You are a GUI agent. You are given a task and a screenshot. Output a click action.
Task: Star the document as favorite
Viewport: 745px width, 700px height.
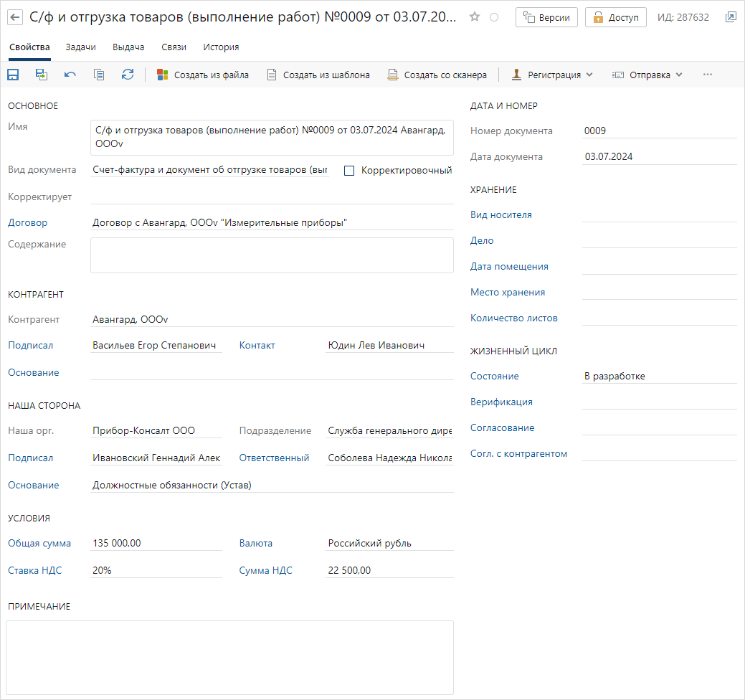(x=475, y=17)
